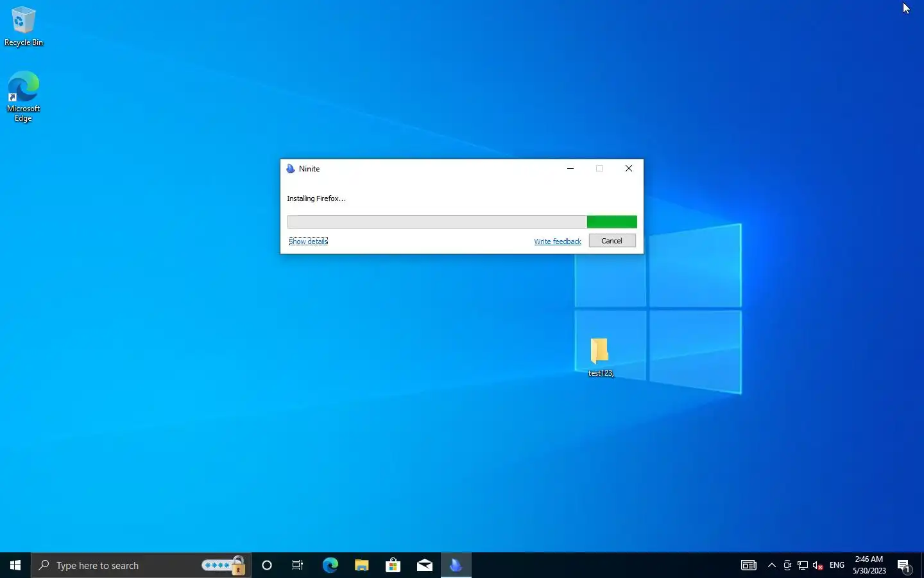
Task: Click the Meet Now tray icon
Action: pos(787,565)
